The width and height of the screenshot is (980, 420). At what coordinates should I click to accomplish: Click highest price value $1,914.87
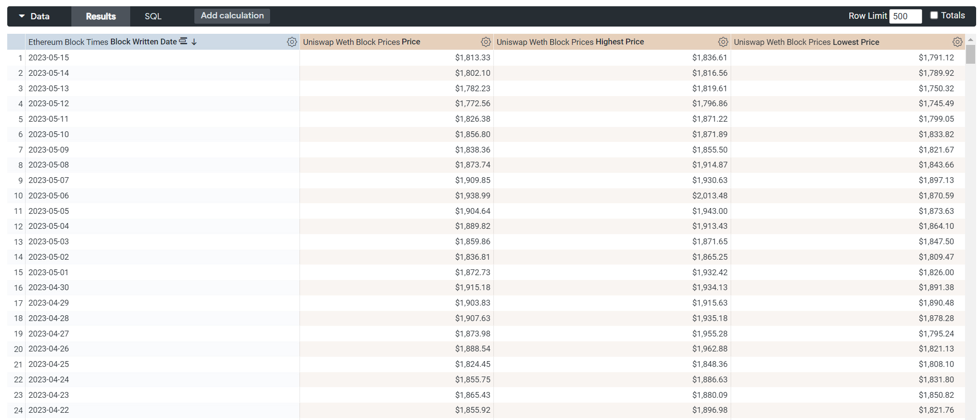pyautogui.click(x=710, y=165)
